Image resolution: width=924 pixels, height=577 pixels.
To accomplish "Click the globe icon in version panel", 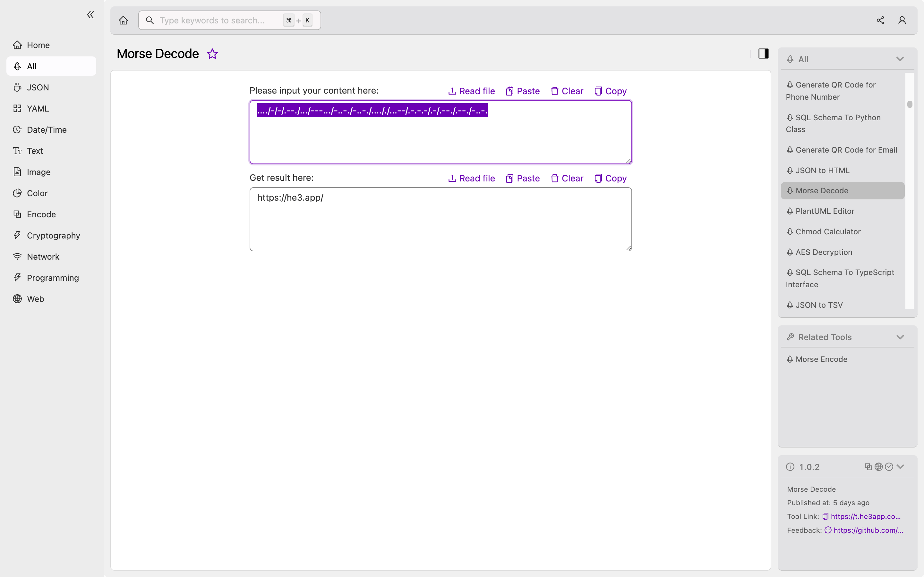I will pos(878,467).
